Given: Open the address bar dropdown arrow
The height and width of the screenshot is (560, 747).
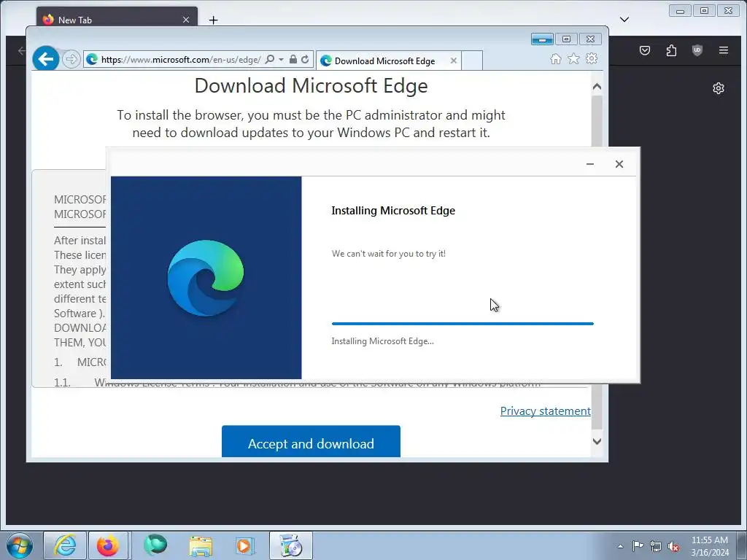Looking at the screenshot, I should 281,59.
